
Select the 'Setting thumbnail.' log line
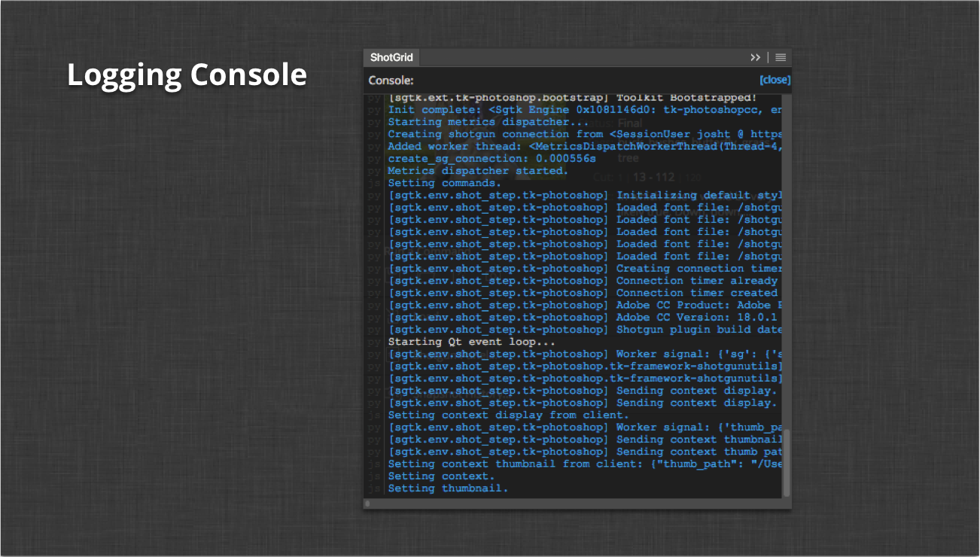click(449, 489)
